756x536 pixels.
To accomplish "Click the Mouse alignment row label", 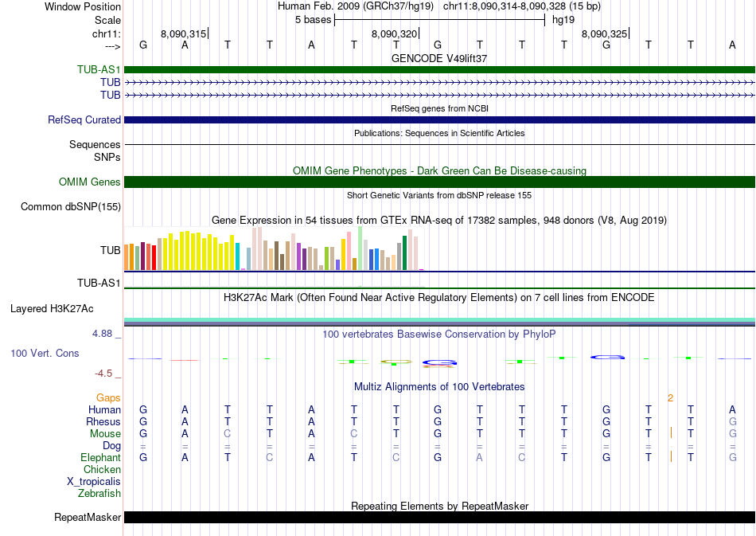I will point(105,434).
